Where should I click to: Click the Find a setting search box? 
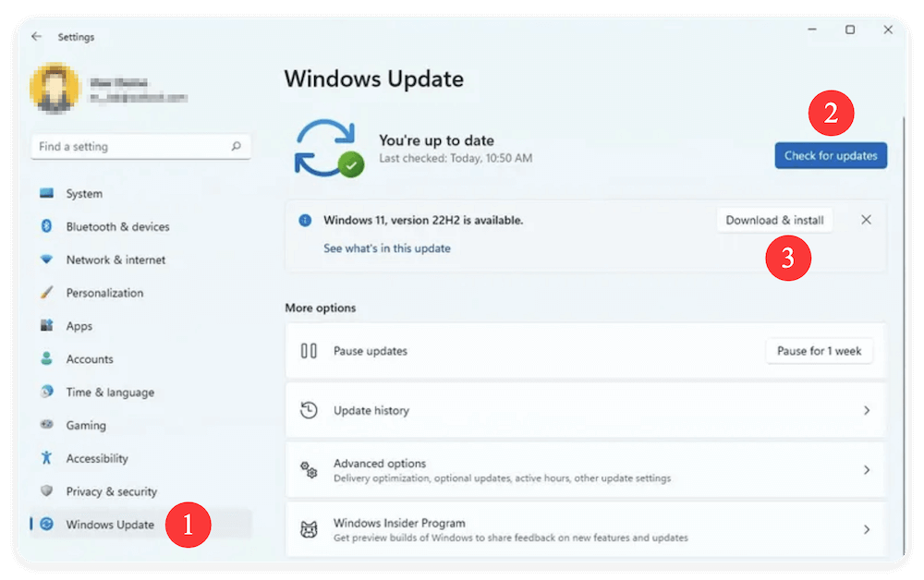click(140, 146)
